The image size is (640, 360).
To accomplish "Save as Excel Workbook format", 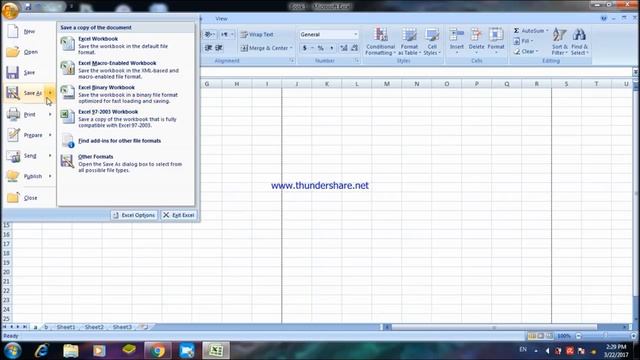I will click(126, 45).
